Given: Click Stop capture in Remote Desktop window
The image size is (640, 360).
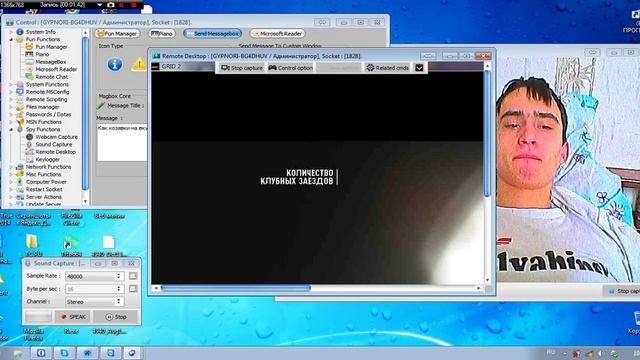Looking at the screenshot, I should tap(242, 68).
